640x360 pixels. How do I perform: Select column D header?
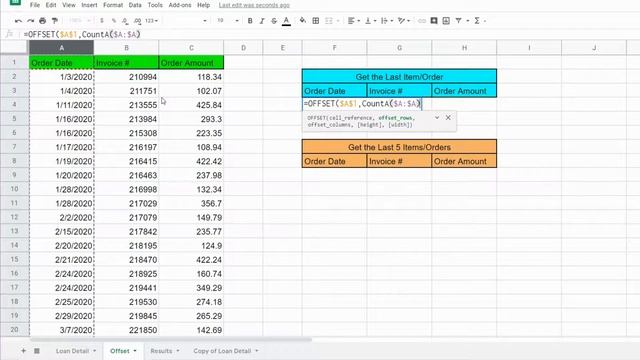[244, 48]
